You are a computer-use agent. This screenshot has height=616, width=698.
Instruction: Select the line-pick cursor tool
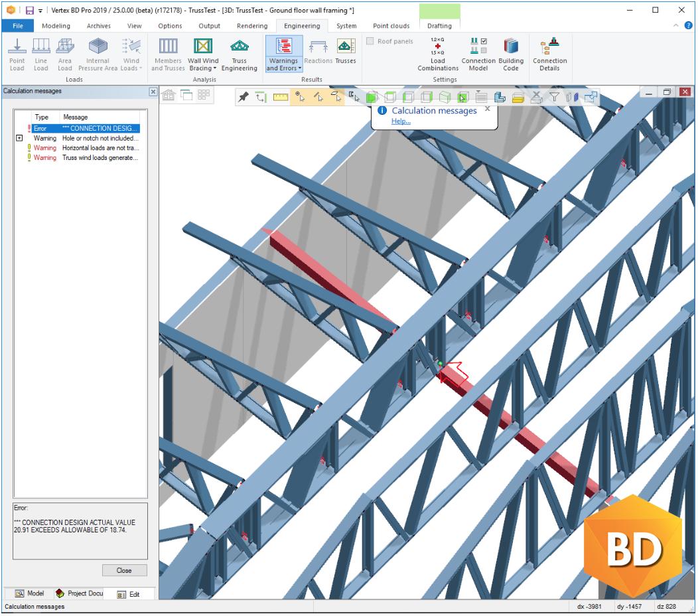(318, 97)
